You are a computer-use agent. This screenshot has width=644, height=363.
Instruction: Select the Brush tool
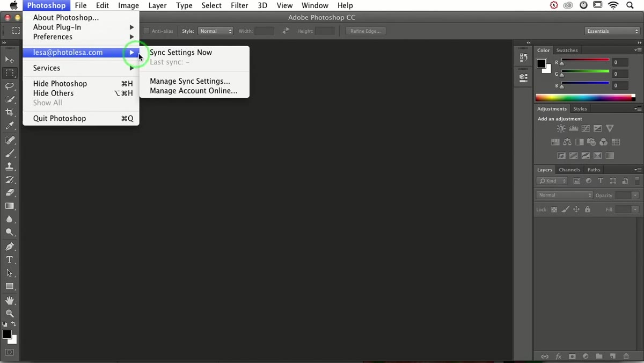[10, 154]
